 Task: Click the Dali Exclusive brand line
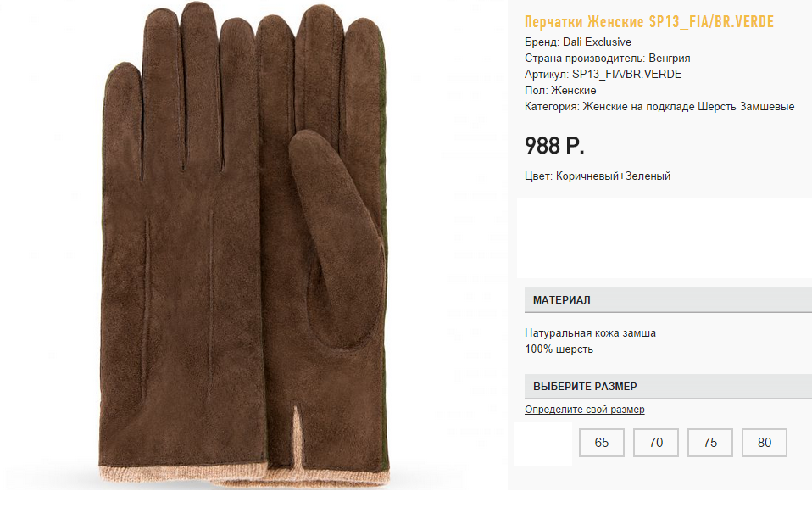click(578, 42)
